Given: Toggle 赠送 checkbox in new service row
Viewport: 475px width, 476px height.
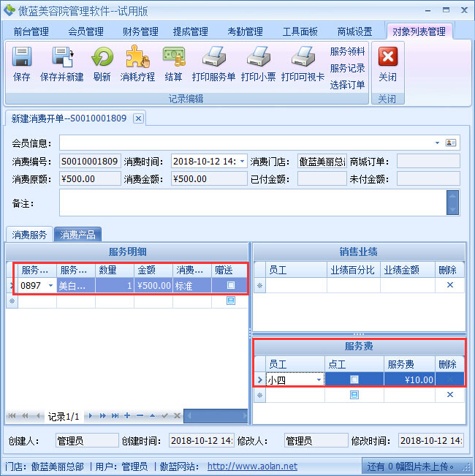Looking at the screenshot, I should [x=231, y=301].
